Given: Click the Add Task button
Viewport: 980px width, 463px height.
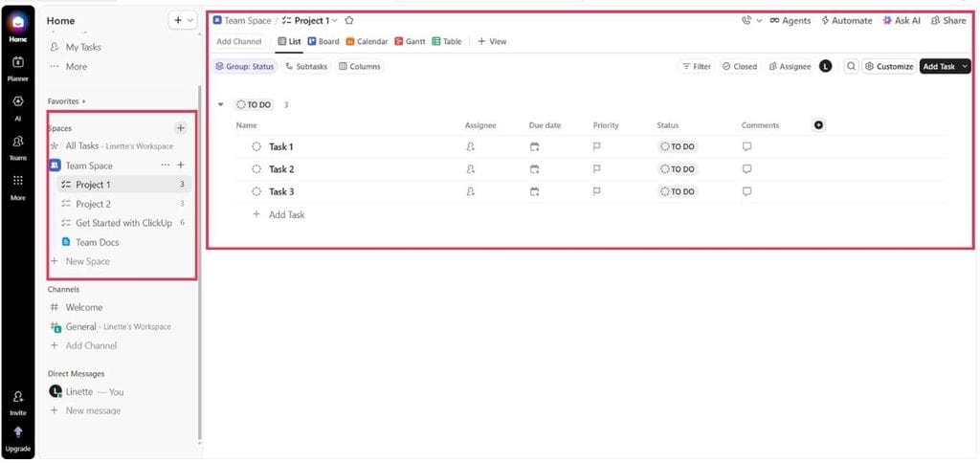Looking at the screenshot, I should click(939, 66).
